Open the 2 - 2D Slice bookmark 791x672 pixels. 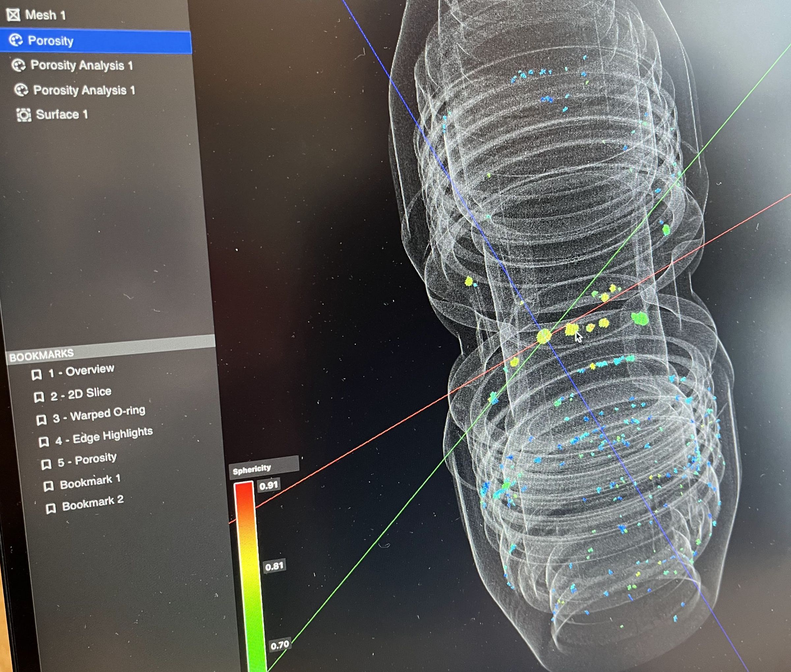point(81,394)
